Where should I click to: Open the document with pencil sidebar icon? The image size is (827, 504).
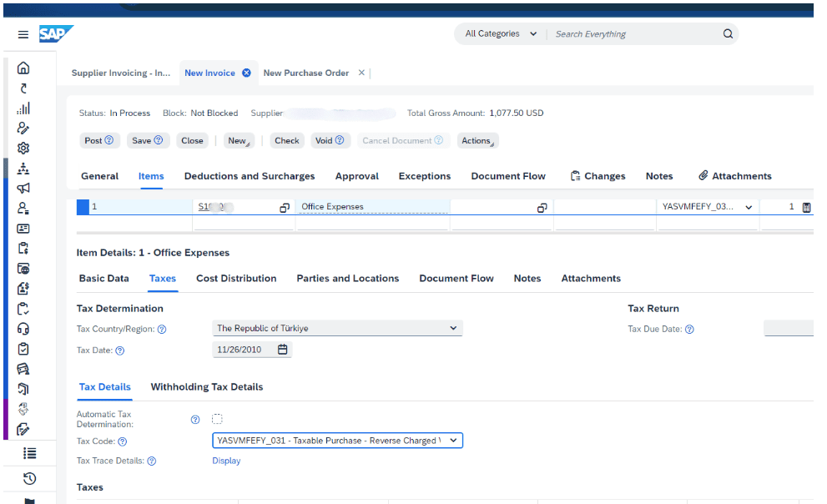[23, 429]
